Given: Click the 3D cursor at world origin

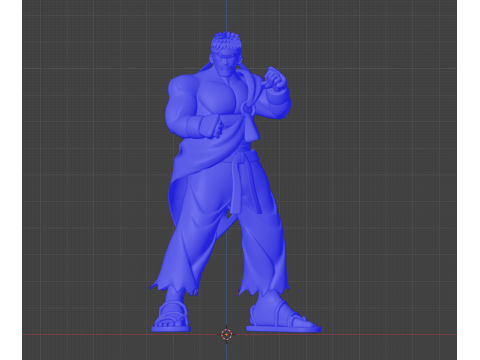Looking at the screenshot, I should click(x=227, y=334).
